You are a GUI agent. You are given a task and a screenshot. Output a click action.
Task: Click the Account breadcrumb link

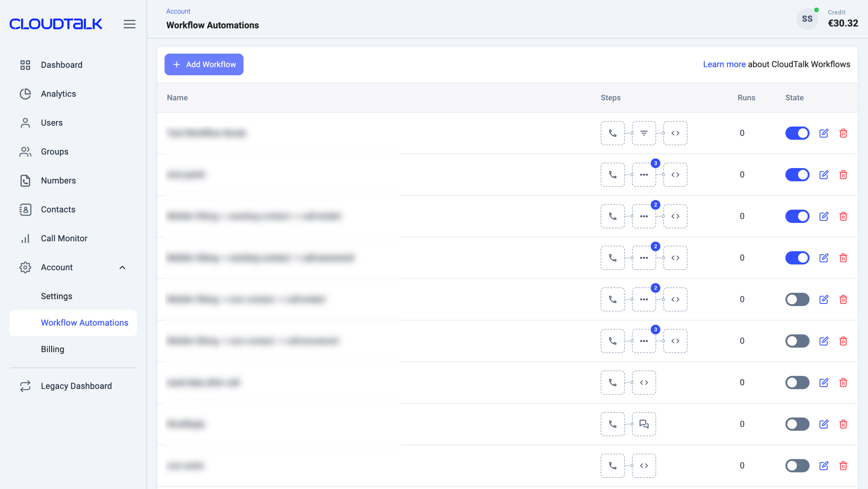pyautogui.click(x=178, y=11)
